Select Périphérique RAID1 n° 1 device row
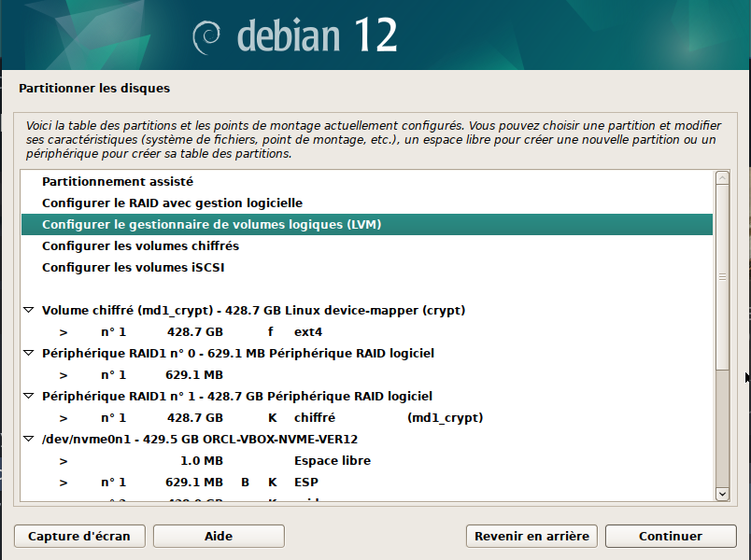This screenshot has width=751, height=560. point(367,397)
